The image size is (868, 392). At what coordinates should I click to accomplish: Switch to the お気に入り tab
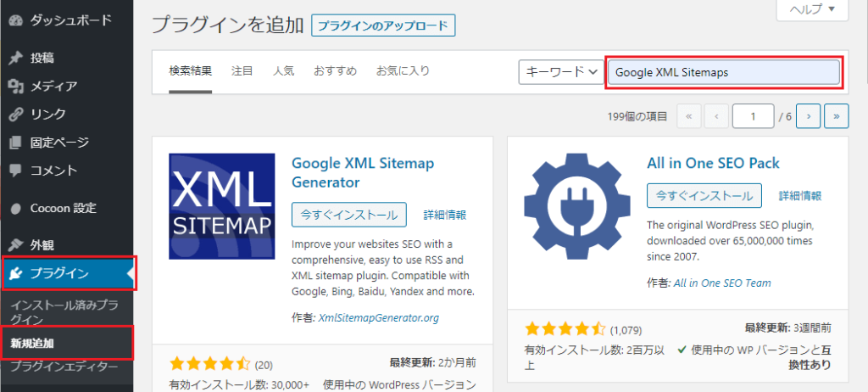(x=403, y=71)
